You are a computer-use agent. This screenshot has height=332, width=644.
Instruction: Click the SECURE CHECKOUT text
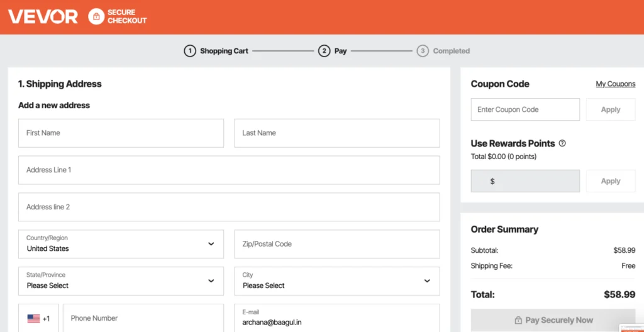(127, 16)
